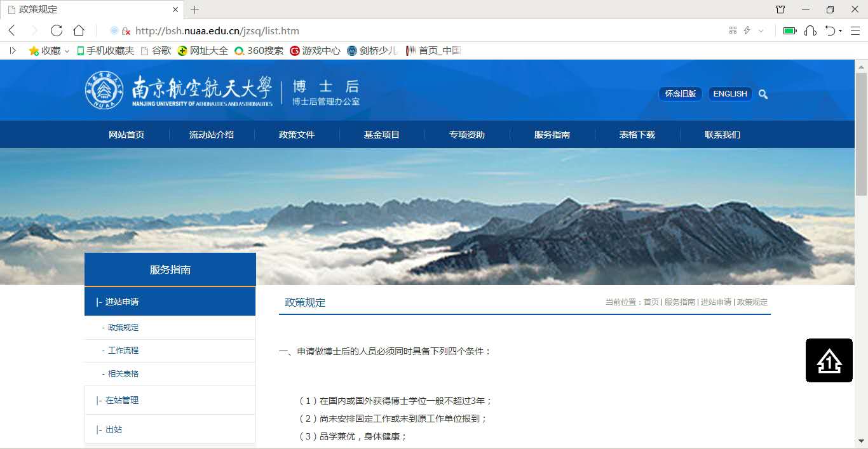
Task: Reload the page with the refresh icon
Action: coord(57,30)
